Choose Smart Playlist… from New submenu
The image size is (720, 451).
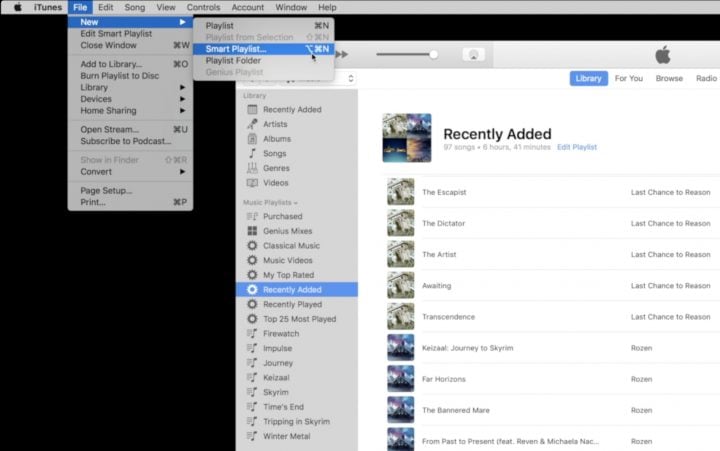coord(264,49)
